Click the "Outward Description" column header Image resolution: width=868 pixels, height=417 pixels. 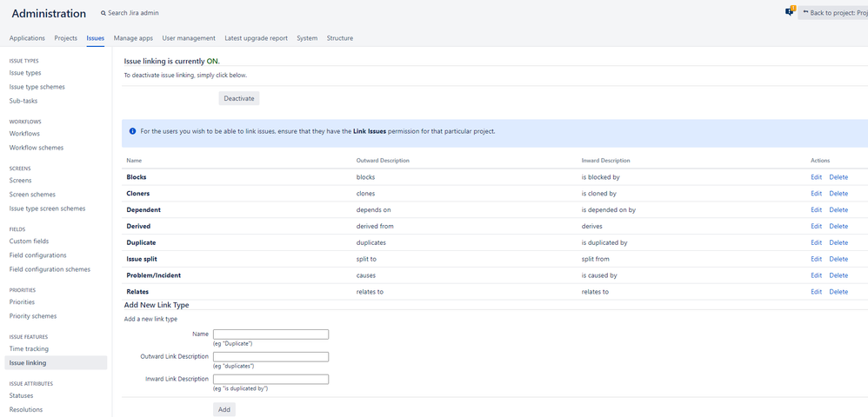[383, 161]
